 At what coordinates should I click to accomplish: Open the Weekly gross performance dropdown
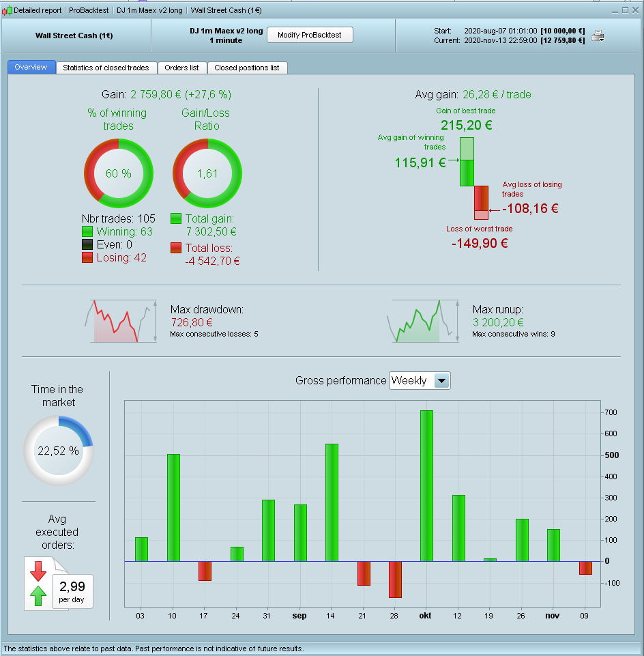click(x=420, y=381)
